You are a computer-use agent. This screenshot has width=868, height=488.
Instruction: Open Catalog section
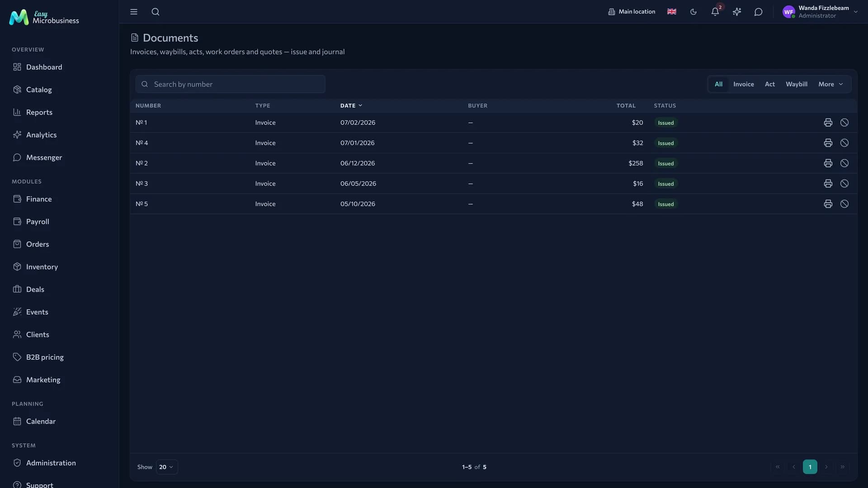click(x=59, y=89)
